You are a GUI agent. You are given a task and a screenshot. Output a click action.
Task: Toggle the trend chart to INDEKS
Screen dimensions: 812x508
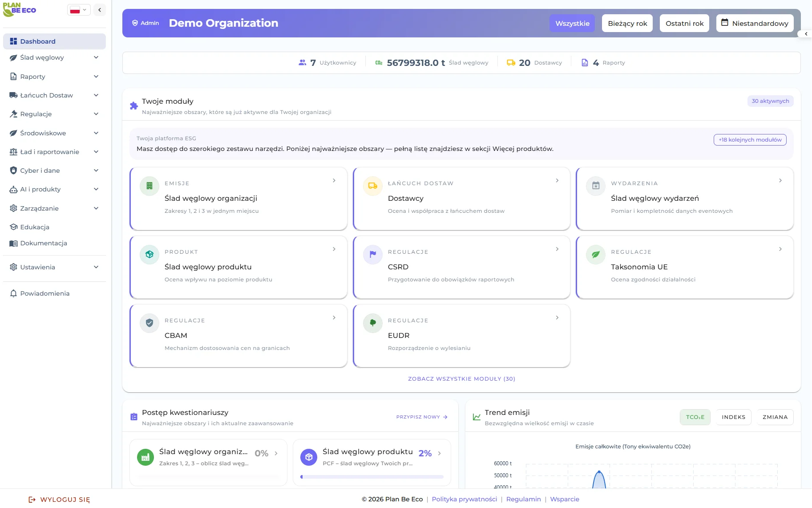tap(733, 417)
